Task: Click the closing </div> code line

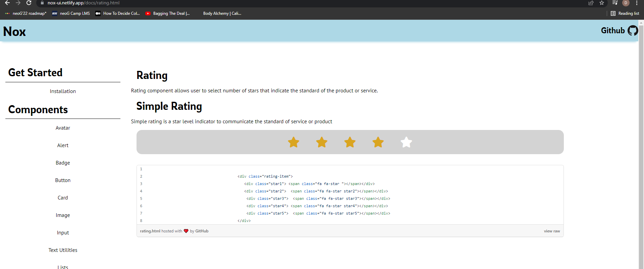Action: coord(244,221)
